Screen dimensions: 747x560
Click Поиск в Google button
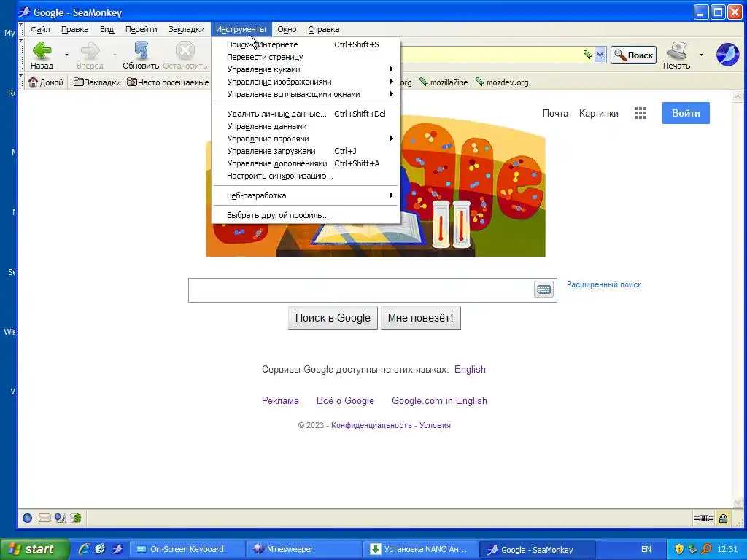(333, 318)
